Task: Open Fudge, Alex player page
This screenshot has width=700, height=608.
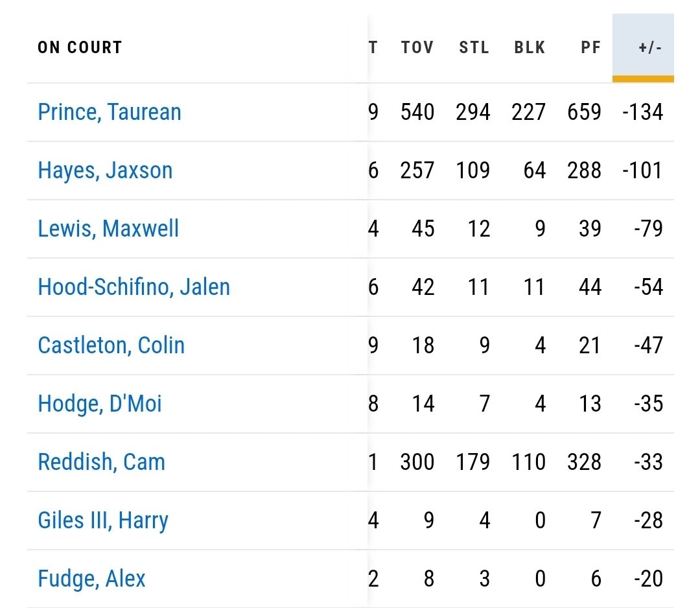Action: 91,579
